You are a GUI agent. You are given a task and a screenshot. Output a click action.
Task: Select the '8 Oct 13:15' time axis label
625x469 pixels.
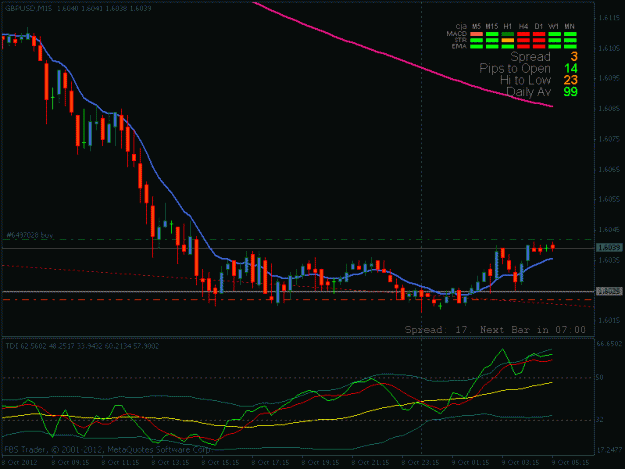[x=170, y=463]
